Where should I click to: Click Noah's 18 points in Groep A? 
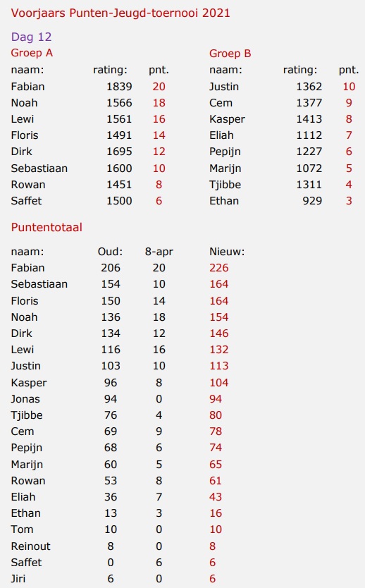tap(159, 103)
